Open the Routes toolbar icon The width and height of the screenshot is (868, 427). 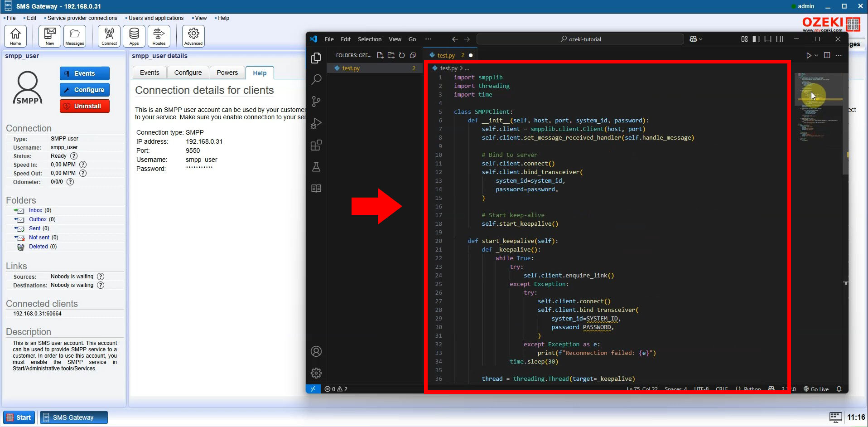[x=159, y=36]
